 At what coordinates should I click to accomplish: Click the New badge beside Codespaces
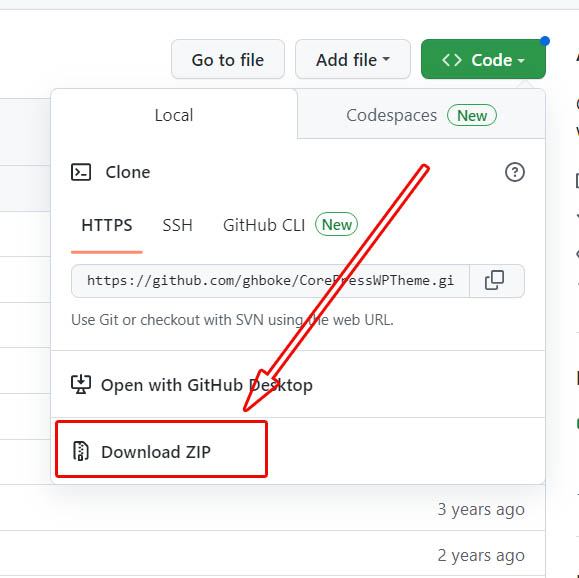472,116
